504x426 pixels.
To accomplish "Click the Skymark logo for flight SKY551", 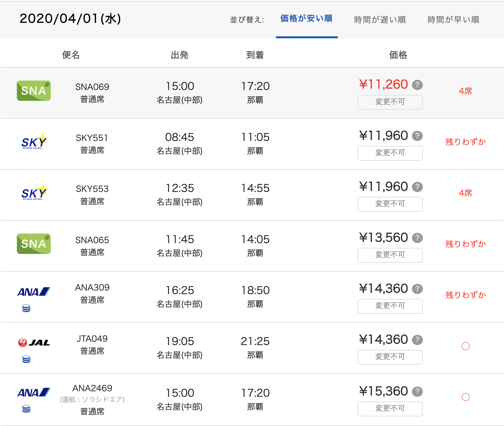I will (34, 141).
